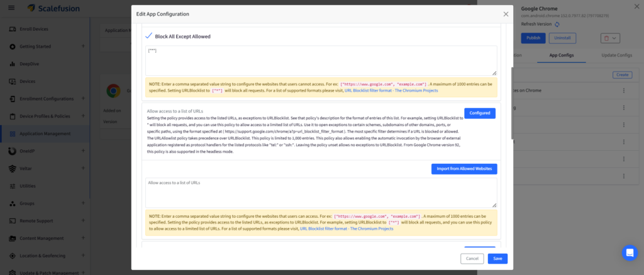This screenshot has height=275, width=644.
Task: Click the 'Google Chrome' panel heading
Action: [x=539, y=9]
